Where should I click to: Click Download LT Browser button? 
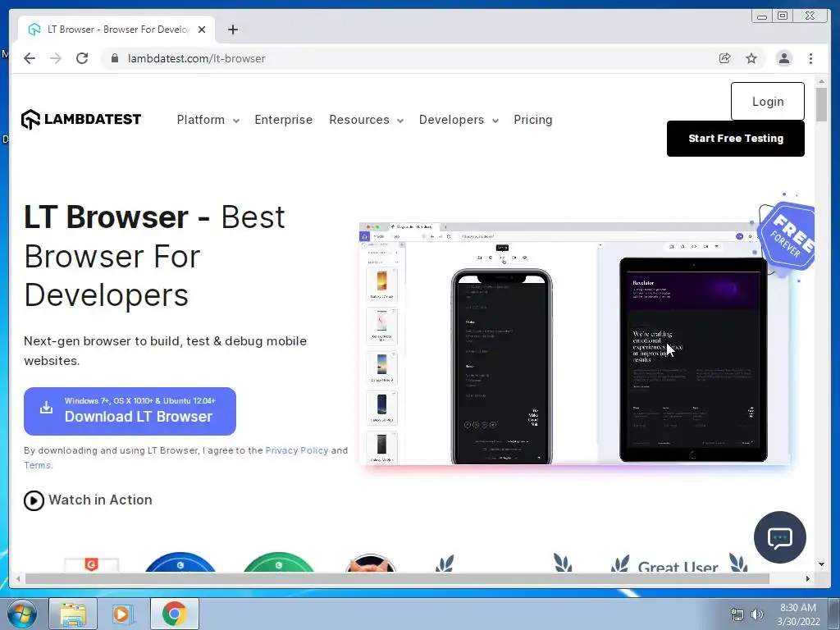(130, 411)
